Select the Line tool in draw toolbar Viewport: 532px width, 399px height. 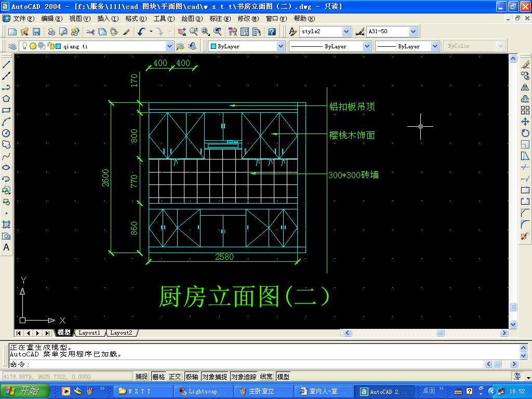[6, 64]
